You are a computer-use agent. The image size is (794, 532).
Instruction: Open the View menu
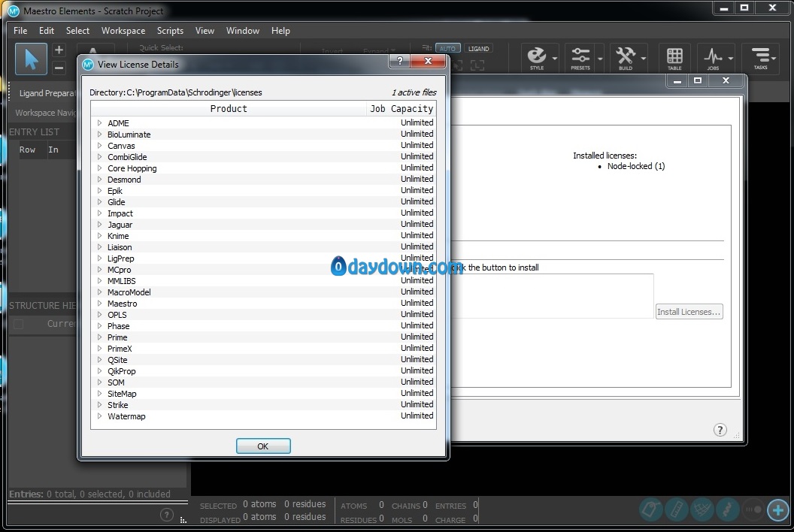[x=205, y=30]
